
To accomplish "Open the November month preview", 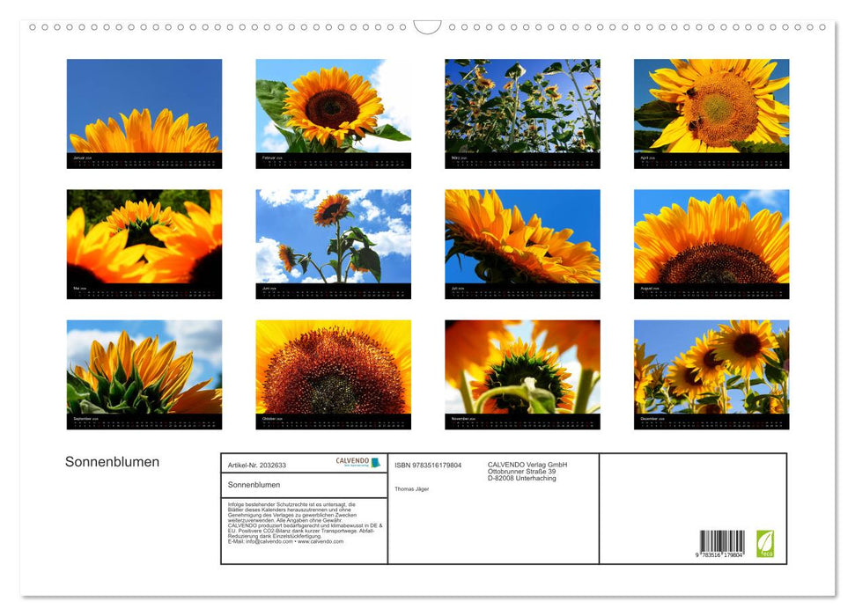I will pyautogui.click(x=521, y=365).
